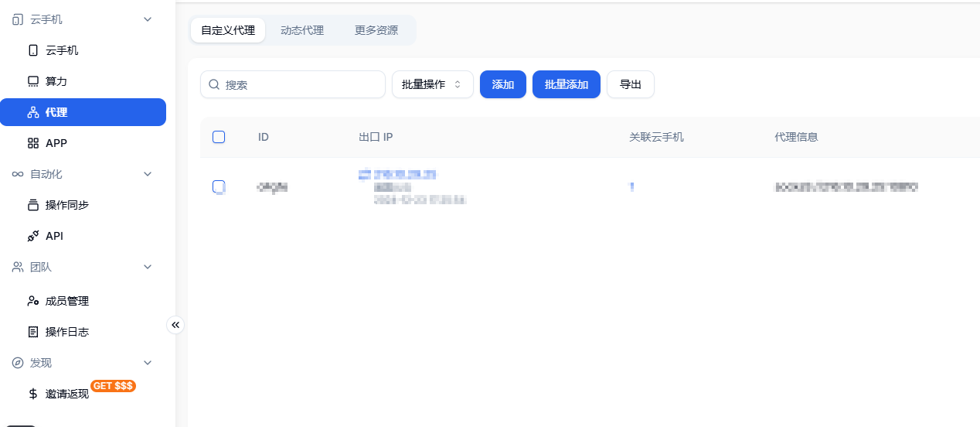The width and height of the screenshot is (980, 427).
Task: Click the 批量添加 button
Action: point(567,84)
